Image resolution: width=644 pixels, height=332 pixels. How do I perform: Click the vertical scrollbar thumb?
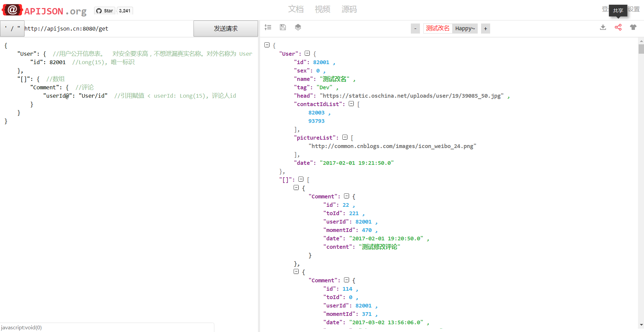point(641,49)
